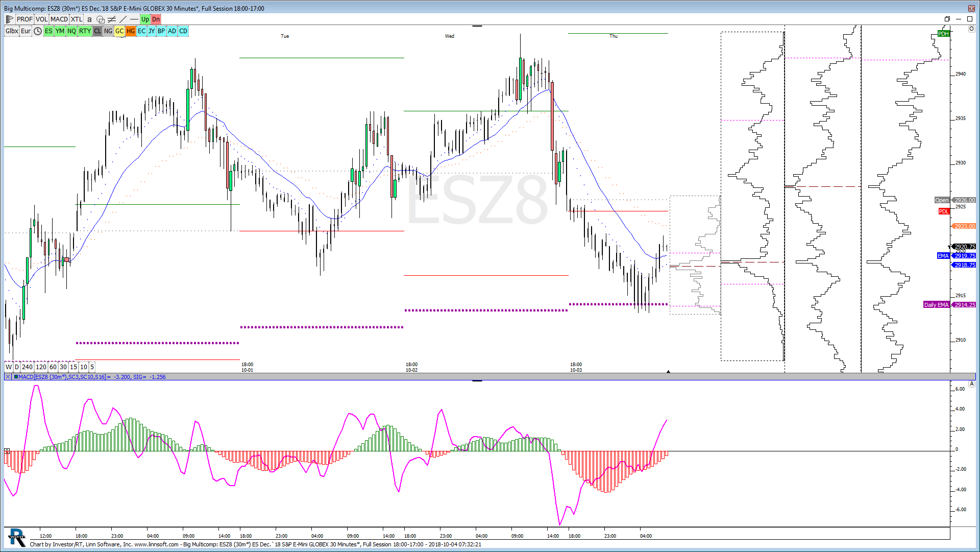Click the MACD green square indicator marker
The width and height of the screenshot is (980, 552).
[x=16, y=377]
